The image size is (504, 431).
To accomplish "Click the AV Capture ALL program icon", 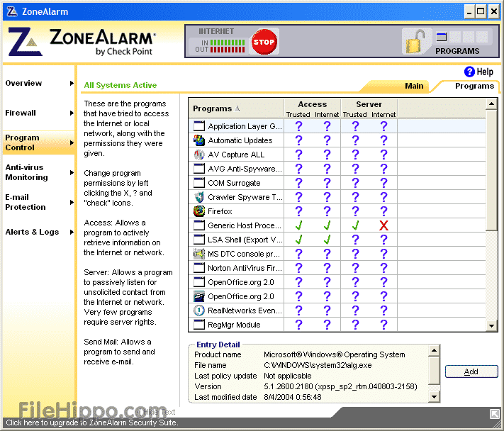I will point(199,155).
